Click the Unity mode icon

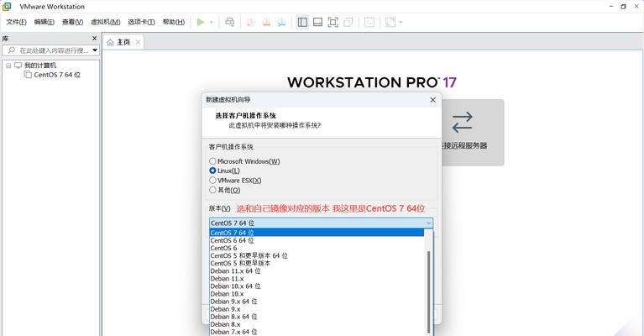pyautogui.click(x=348, y=22)
